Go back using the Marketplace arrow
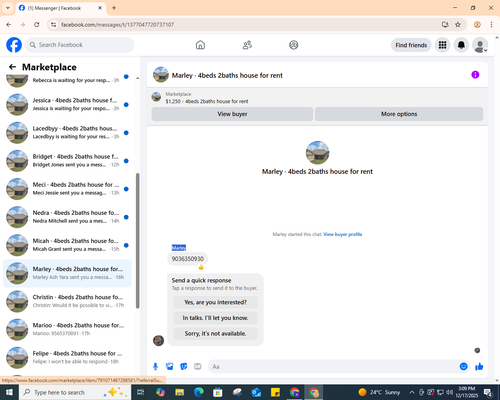Screen dimensions: 500x400 click(12, 67)
